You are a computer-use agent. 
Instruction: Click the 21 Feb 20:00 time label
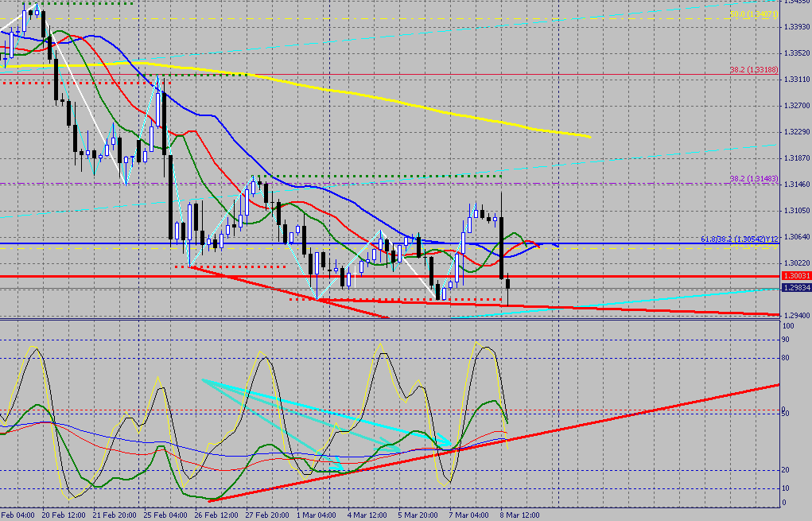[x=115, y=515]
